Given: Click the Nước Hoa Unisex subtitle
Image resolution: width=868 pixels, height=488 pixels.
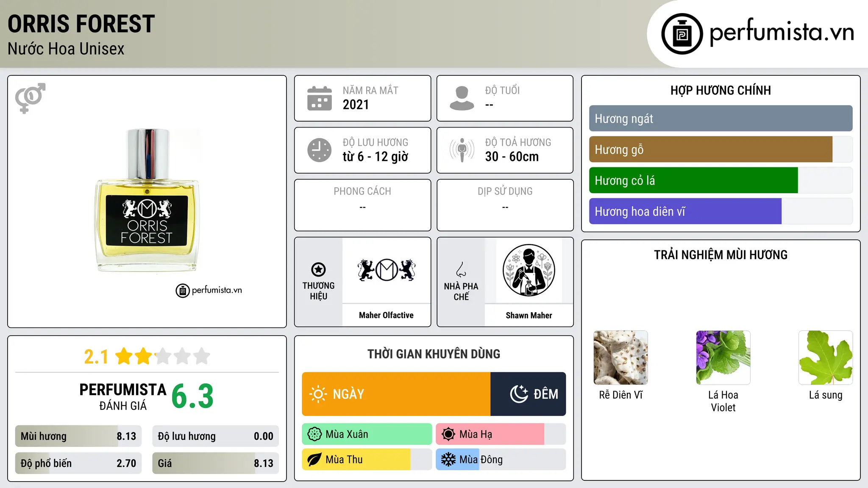Looking at the screenshot, I should click(66, 49).
